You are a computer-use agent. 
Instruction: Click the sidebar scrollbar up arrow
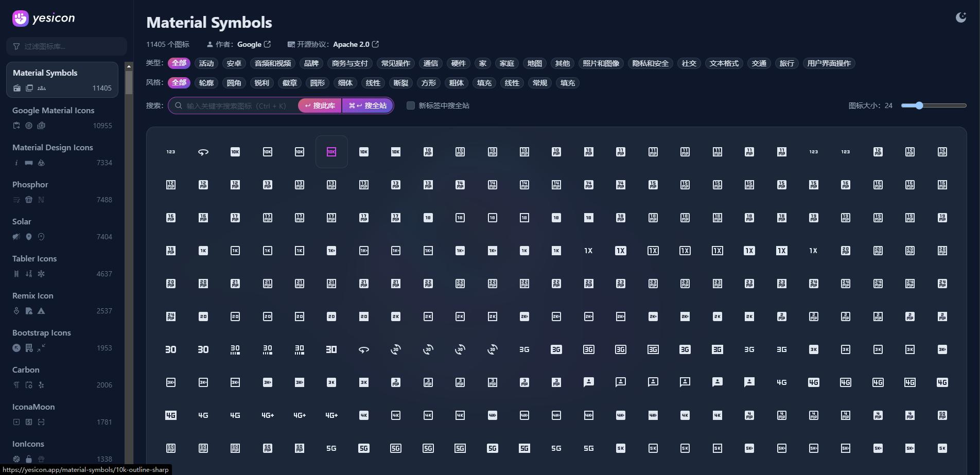click(x=129, y=66)
